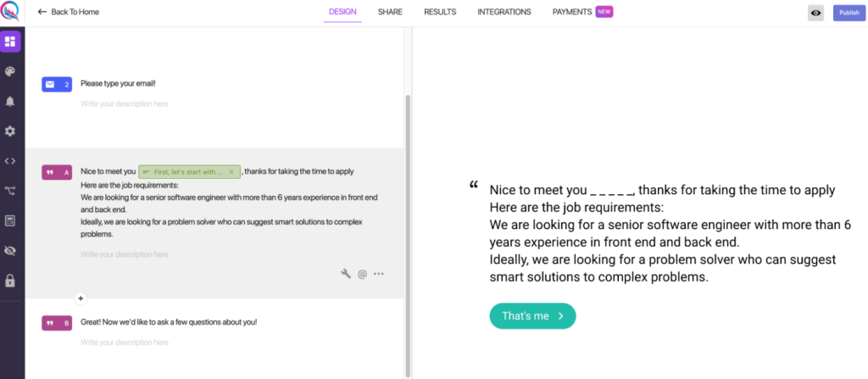Click the Publish button
The image size is (868, 379).
tap(849, 12)
